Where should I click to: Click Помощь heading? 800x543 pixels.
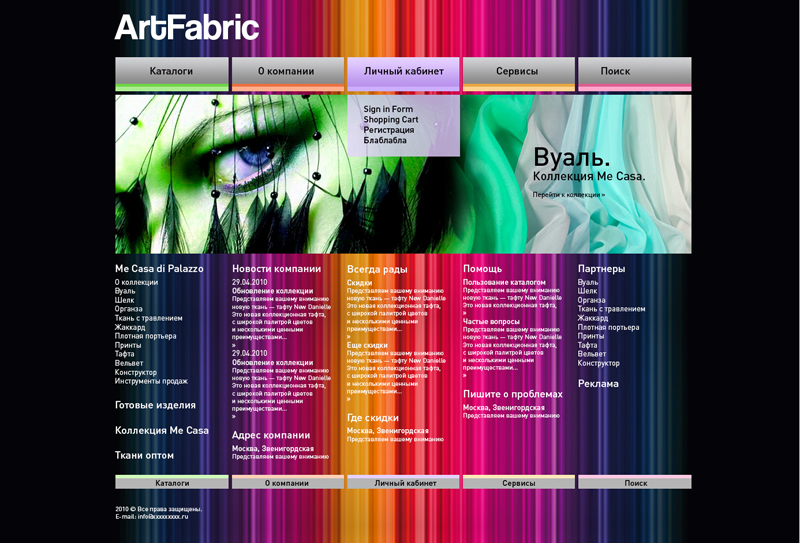pyautogui.click(x=483, y=268)
